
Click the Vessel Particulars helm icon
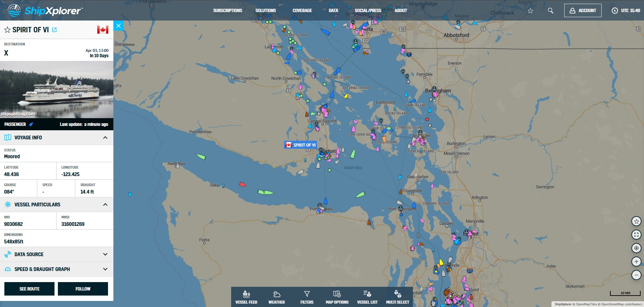pos(8,205)
